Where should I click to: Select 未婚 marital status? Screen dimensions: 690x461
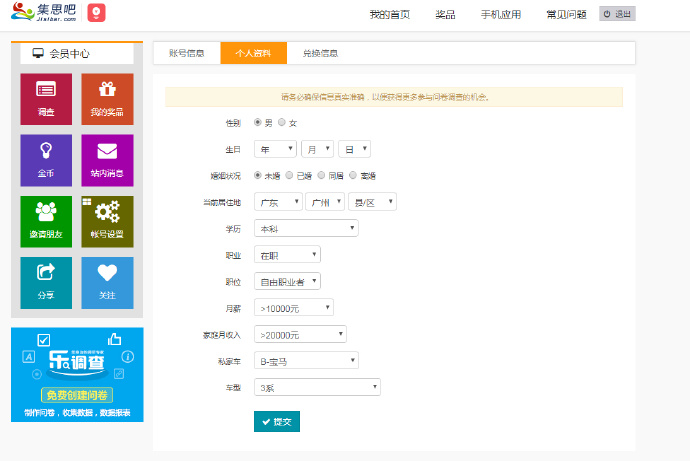pyautogui.click(x=258, y=175)
